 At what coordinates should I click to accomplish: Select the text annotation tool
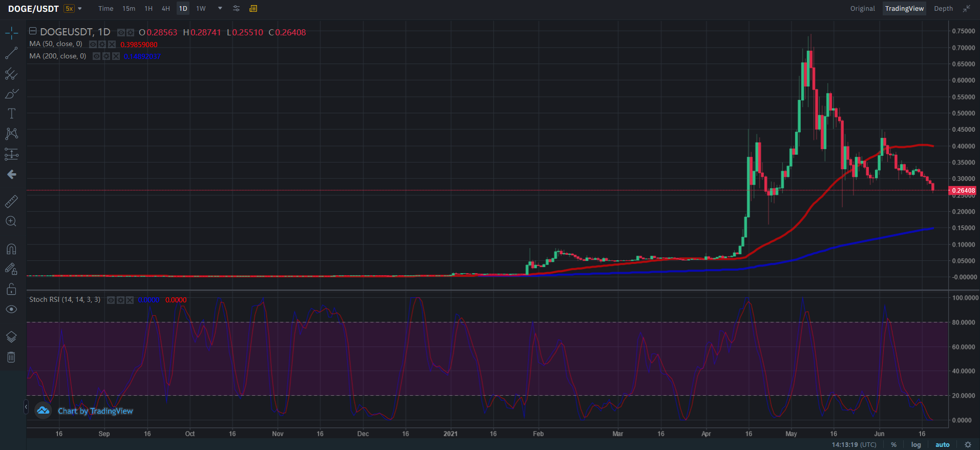(x=11, y=114)
